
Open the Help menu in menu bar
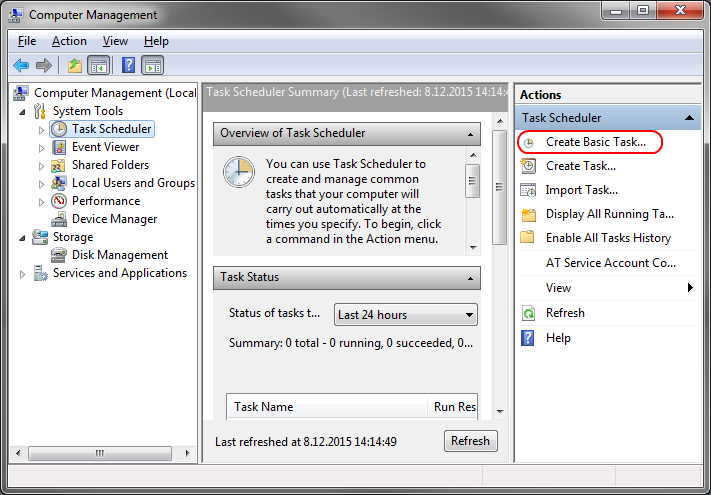pos(156,41)
